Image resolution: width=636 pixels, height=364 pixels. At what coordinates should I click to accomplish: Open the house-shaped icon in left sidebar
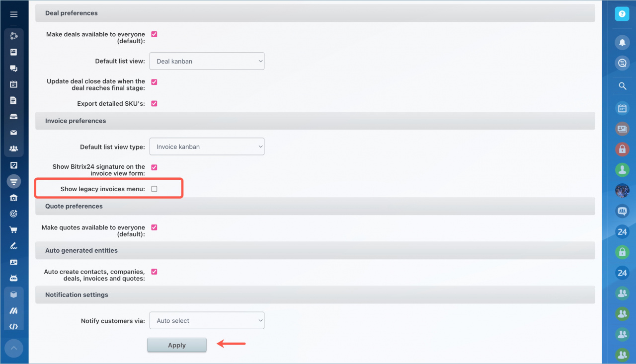(x=14, y=198)
